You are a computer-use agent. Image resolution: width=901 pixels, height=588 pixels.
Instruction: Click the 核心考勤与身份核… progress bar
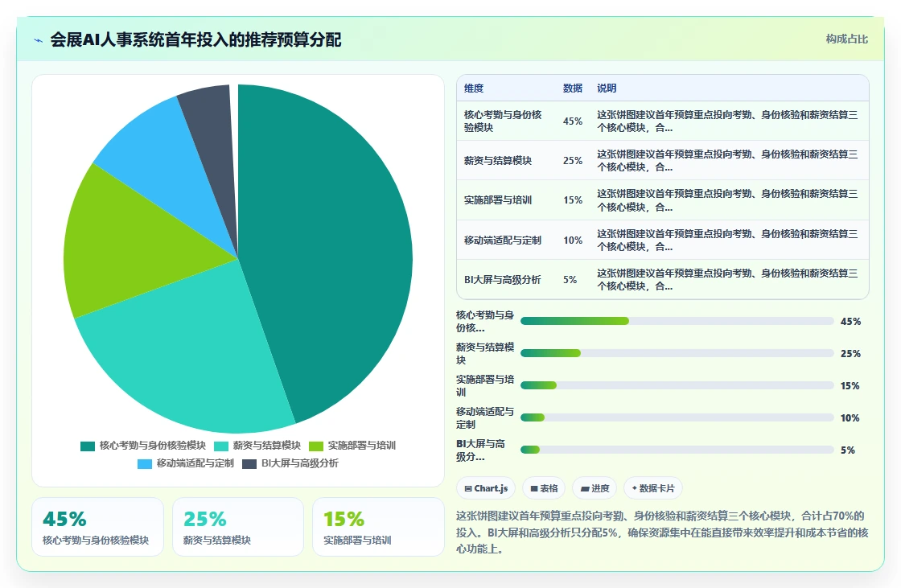677,321
